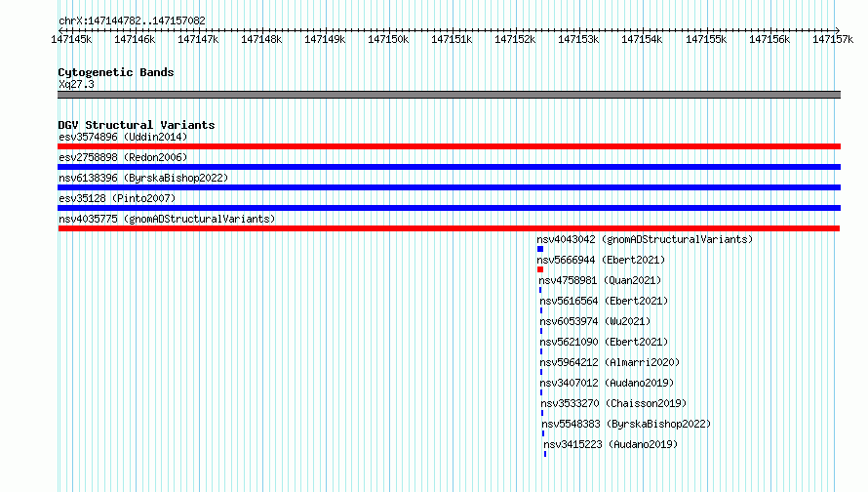Click red square marker under nsv5666944
Image resolution: width=868 pixels, height=492 pixels.
coord(540,269)
